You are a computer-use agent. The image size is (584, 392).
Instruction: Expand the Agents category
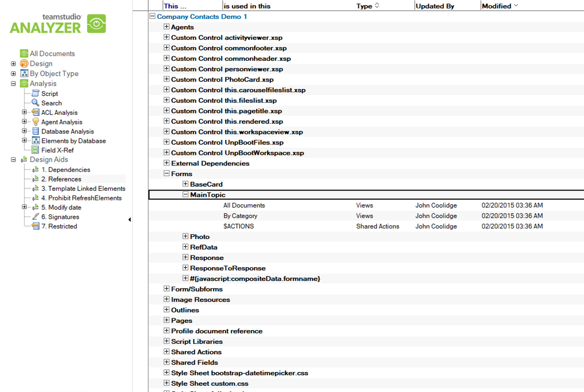[x=166, y=27]
